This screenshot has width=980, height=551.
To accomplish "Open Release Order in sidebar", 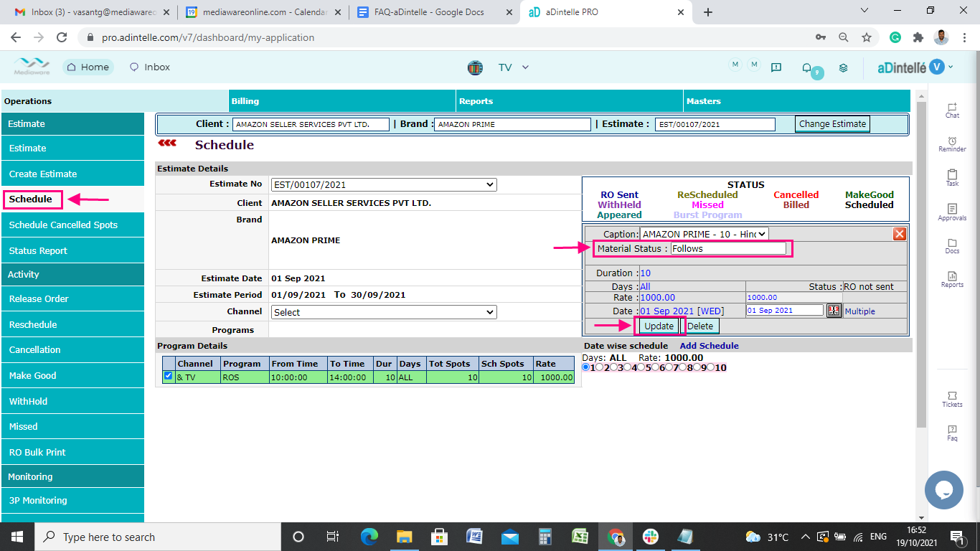I will point(72,298).
